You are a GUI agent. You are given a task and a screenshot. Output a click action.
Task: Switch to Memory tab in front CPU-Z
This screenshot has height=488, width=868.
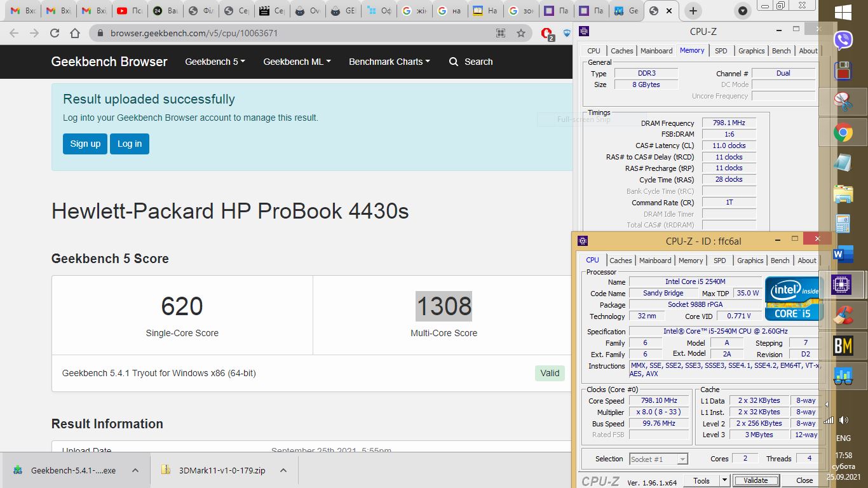coord(691,260)
